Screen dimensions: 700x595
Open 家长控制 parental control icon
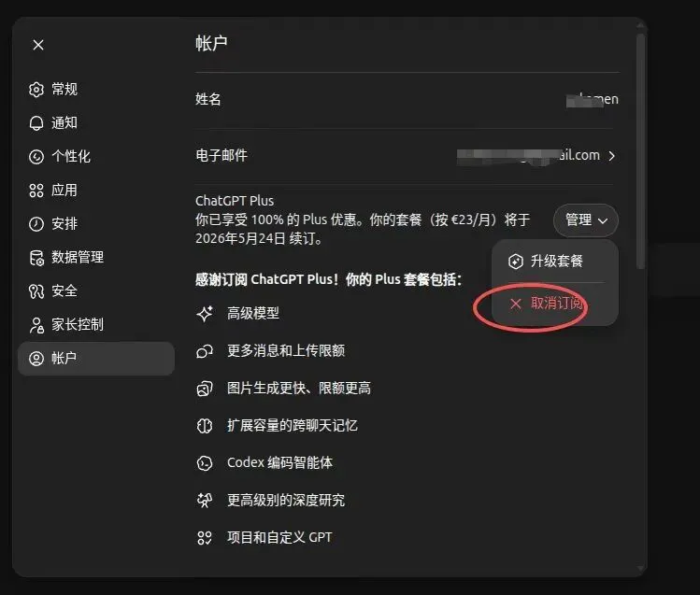pos(36,325)
